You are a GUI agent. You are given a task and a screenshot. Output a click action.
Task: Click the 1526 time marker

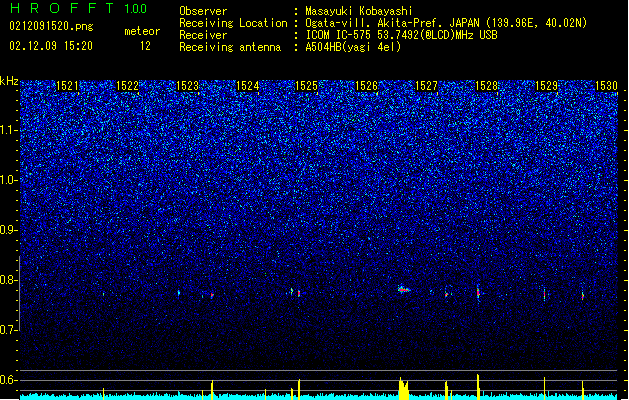367,86
